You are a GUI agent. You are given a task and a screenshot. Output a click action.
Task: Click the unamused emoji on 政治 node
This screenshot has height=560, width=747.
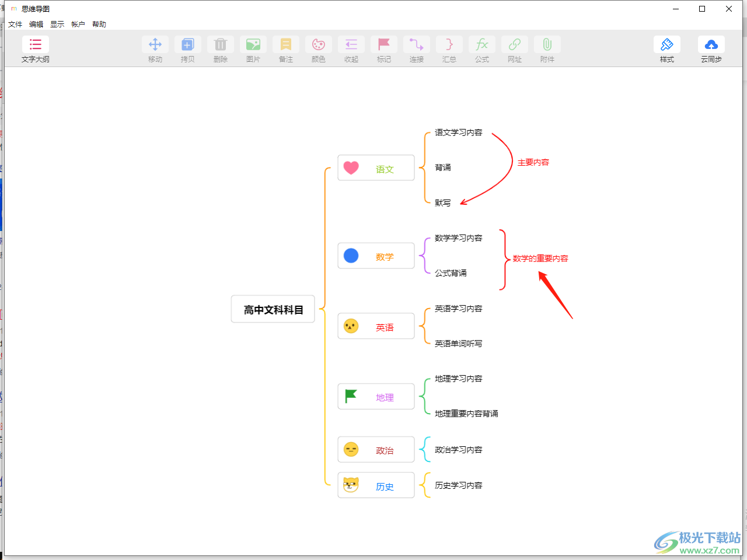coord(351,449)
